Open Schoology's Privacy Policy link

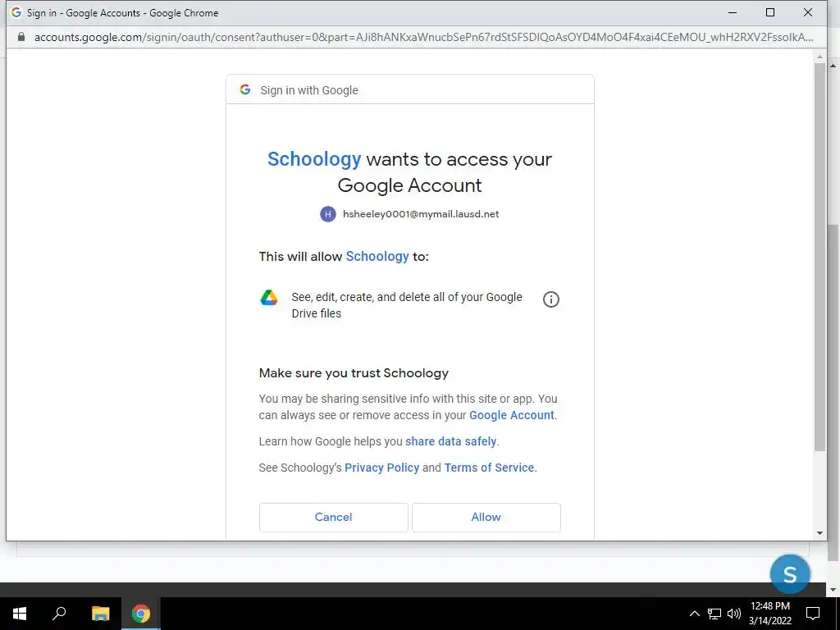[x=381, y=468]
